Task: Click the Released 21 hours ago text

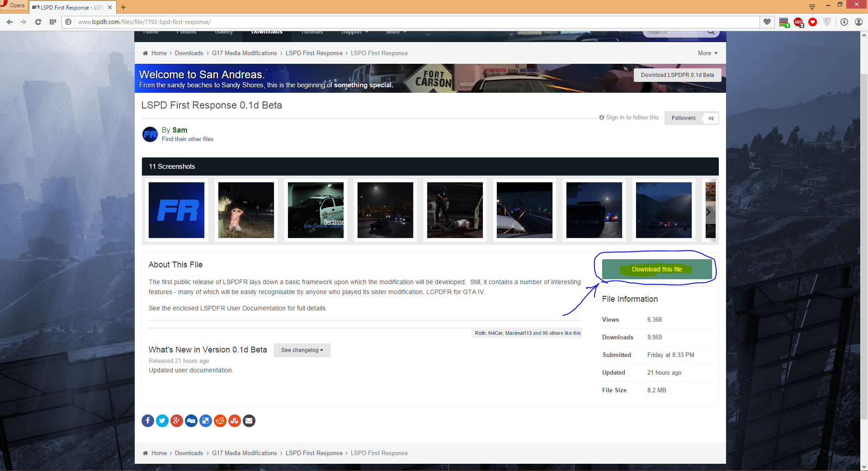Action: coord(179,361)
